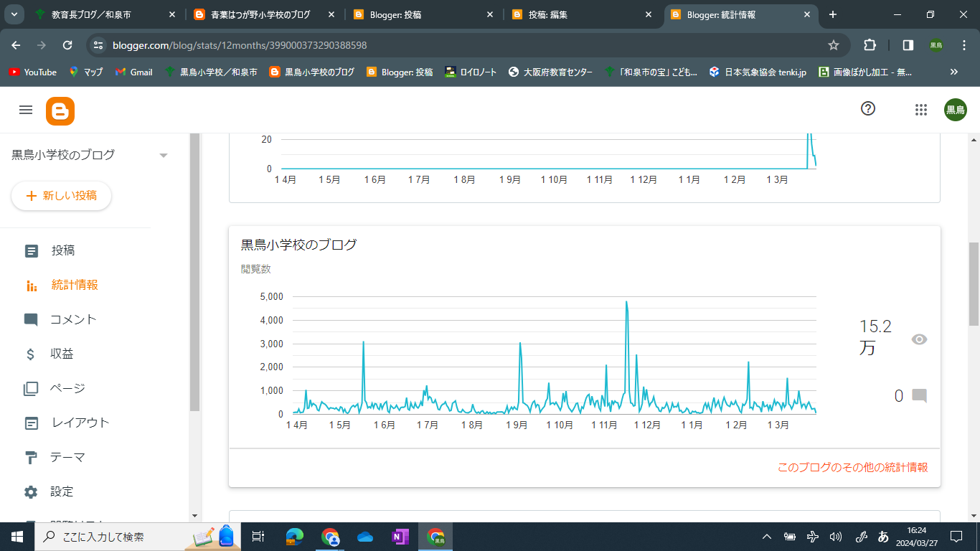Open the Chrome extensions puzzle icon
Image resolution: width=980 pixels, height=551 pixels.
click(870, 45)
